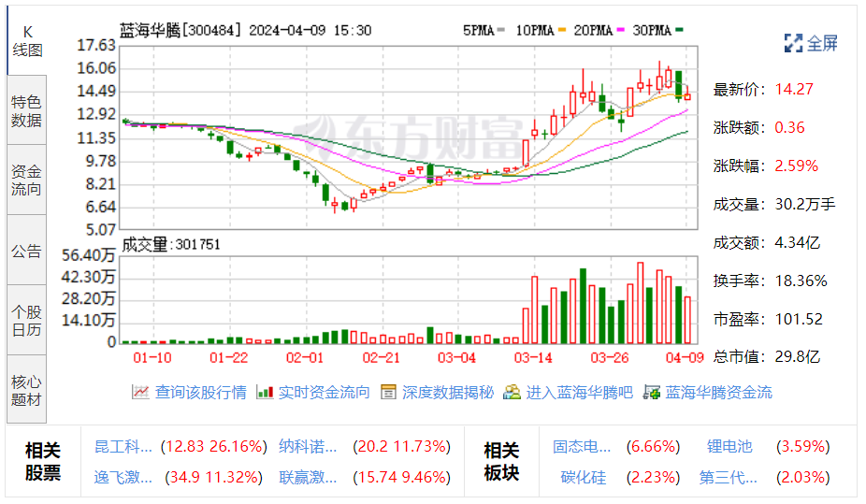Click the 最新价 value 14.27
The width and height of the screenshot is (866, 504).
tap(794, 89)
